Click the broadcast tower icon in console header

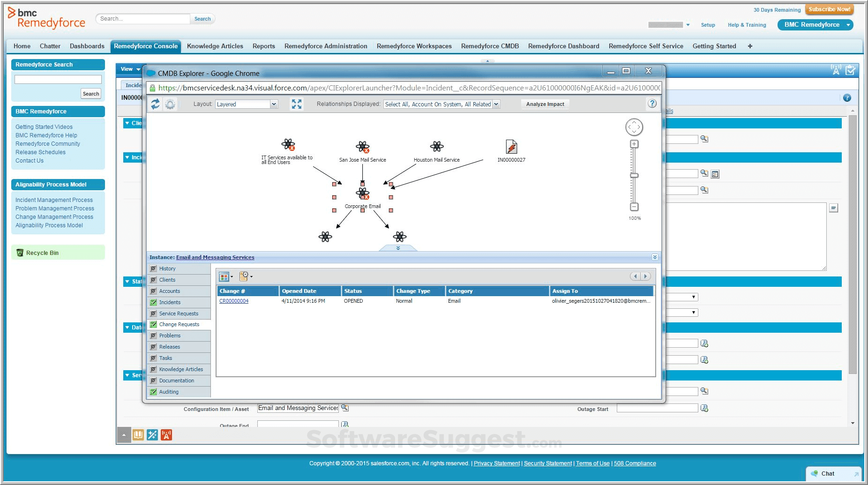coord(836,70)
